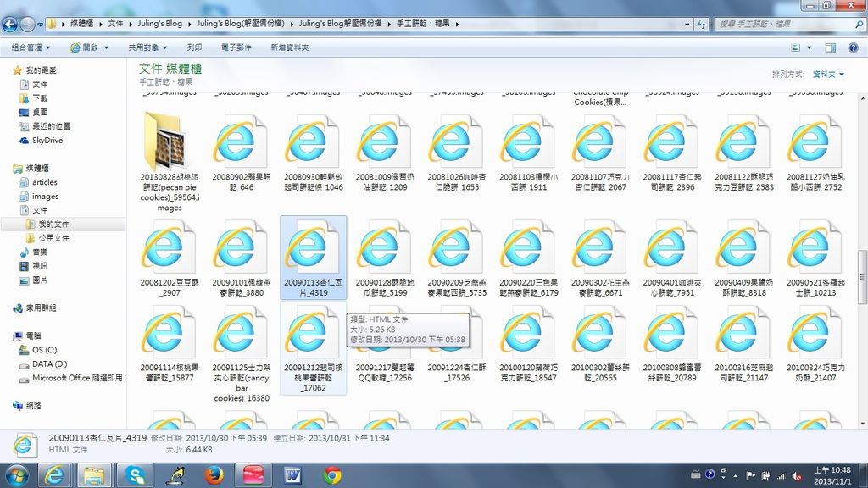Select 公用文件 in the navigation pane
The image size is (868, 488).
coord(53,238)
